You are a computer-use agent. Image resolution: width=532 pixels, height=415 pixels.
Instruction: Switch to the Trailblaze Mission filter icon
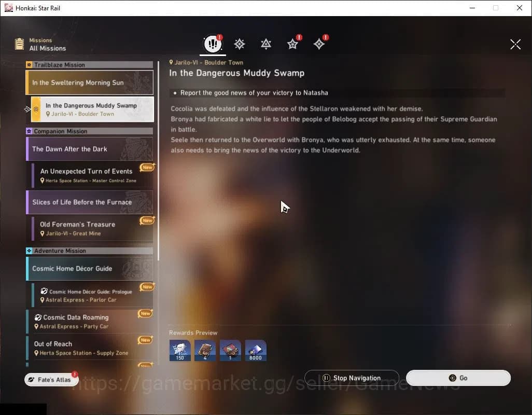240,44
